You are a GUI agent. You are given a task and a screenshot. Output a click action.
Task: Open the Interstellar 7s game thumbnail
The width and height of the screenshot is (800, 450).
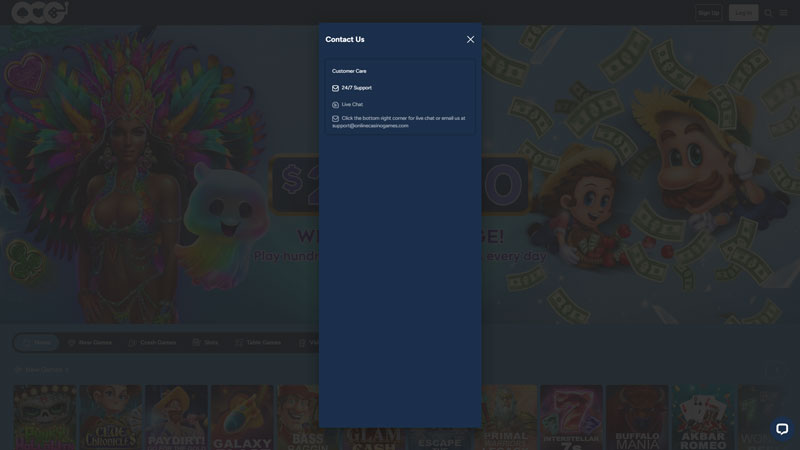pos(571,417)
